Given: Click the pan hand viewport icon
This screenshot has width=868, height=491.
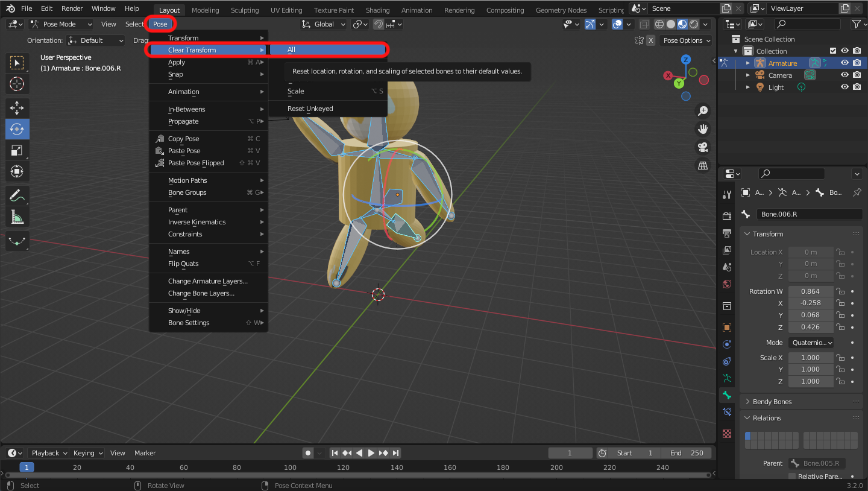Looking at the screenshot, I should (703, 129).
